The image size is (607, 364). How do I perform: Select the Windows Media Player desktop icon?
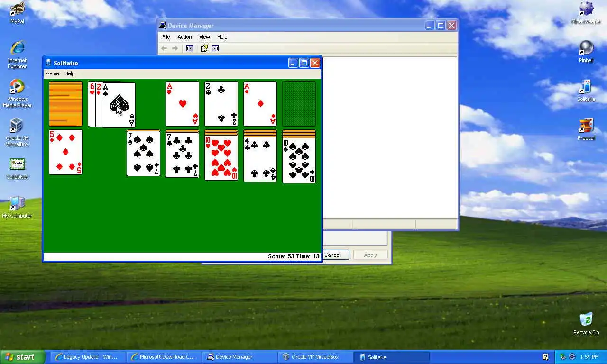17,94
